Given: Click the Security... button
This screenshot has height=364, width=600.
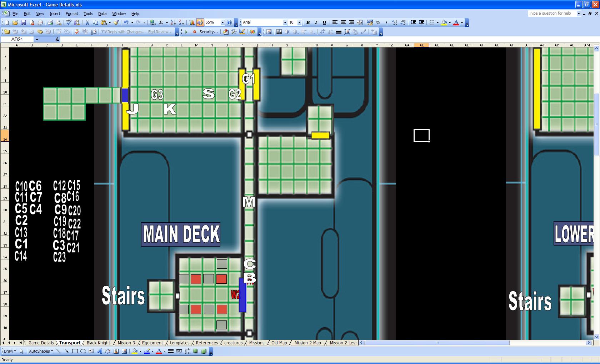Looking at the screenshot, I should point(209,32).
